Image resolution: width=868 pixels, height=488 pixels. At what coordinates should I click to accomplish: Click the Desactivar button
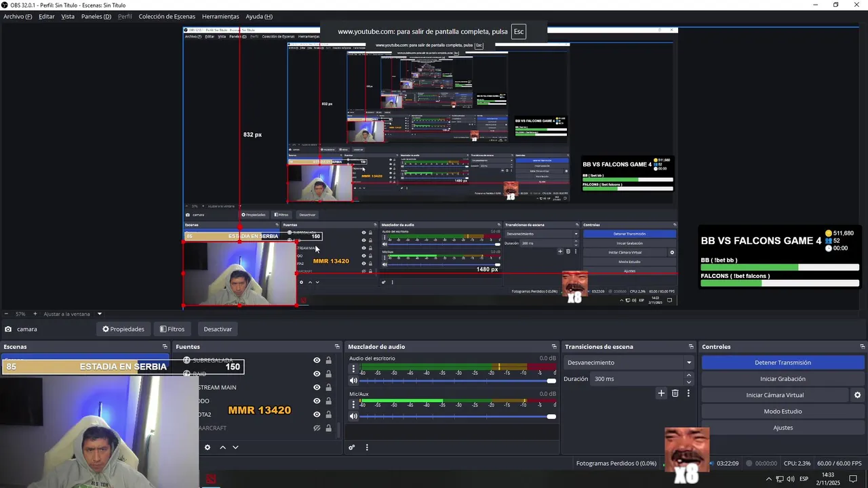coord(218,329)
